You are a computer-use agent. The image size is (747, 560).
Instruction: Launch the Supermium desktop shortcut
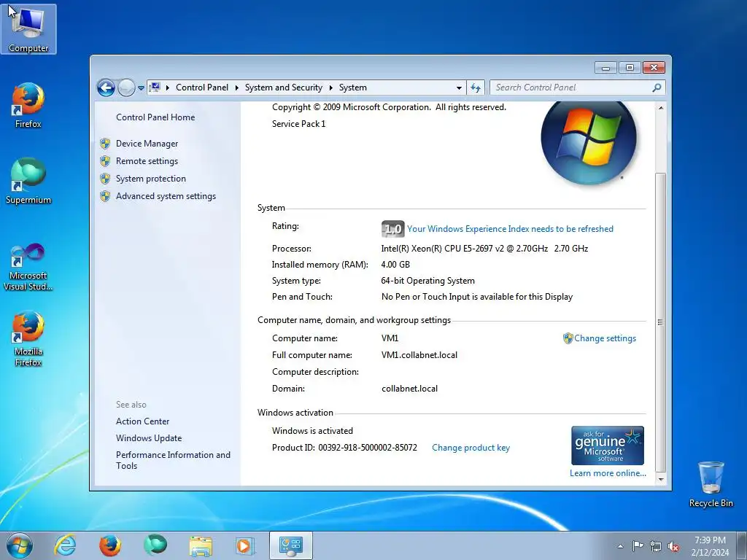tap(28, 181)
